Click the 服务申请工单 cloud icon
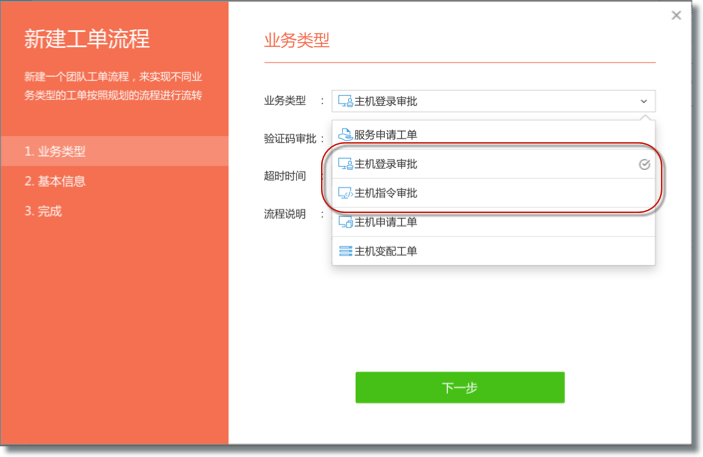 click(x=345, y=135)
